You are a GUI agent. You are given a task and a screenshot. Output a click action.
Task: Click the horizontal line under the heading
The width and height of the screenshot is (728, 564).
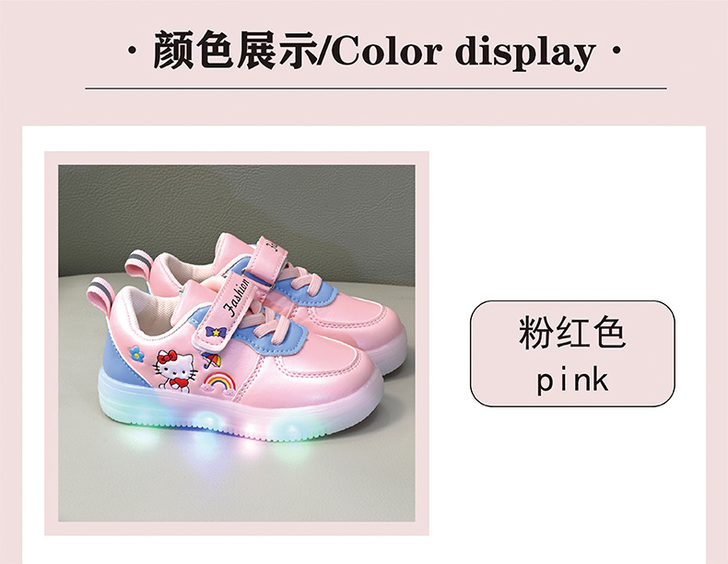376,88
